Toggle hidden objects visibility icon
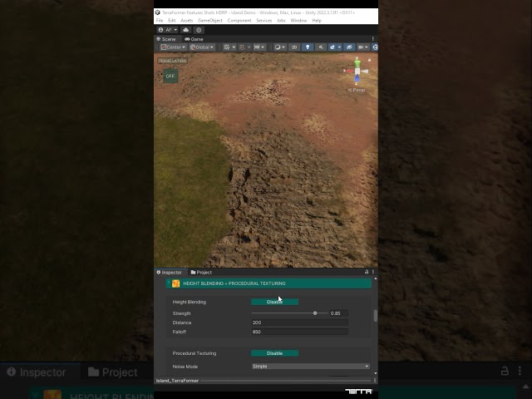Image resolution: width=532 pixels, height=399 pixels. (349, 47)
